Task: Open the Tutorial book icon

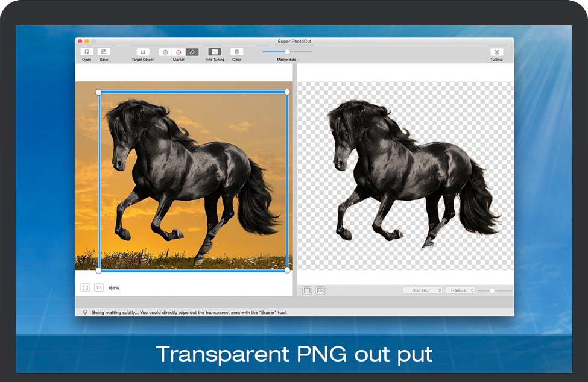Action: [496, 52]
